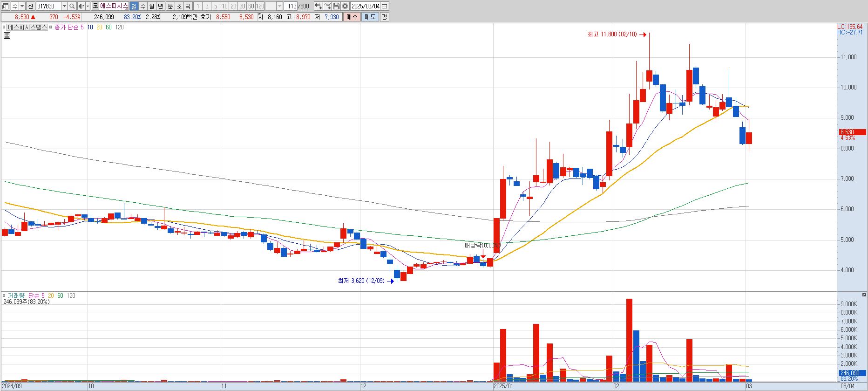
Task: Open the chart settings gear icon
Action: tap(345, 6)
